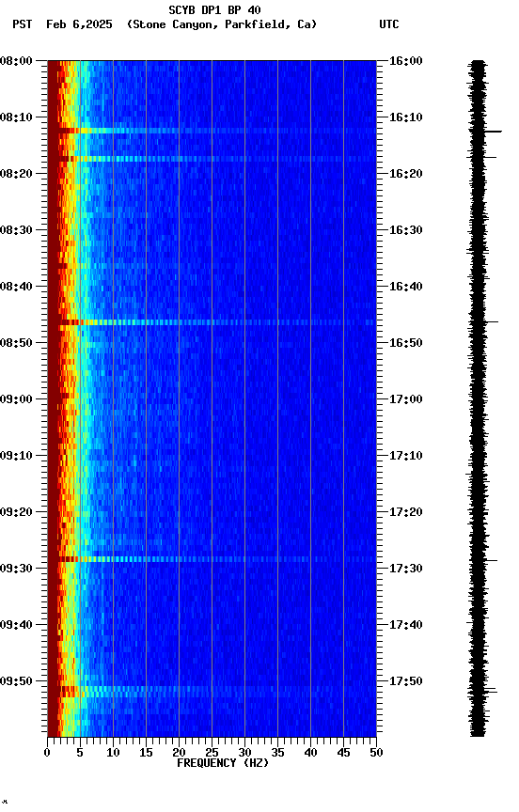This screenshot has height=812, width=519.
Task: Click the FREQUENCY (HZ) axis title
Action: click(x=223, y=763)
